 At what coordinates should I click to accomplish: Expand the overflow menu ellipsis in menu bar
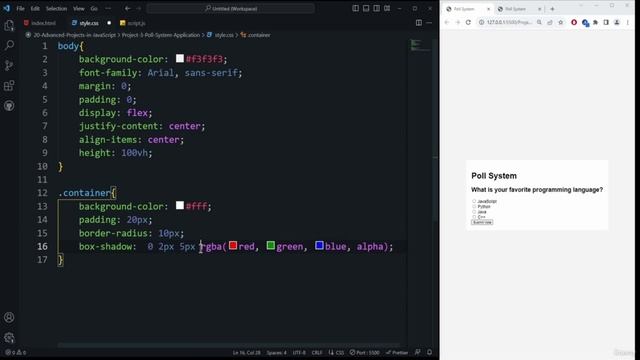pos(108,8)
